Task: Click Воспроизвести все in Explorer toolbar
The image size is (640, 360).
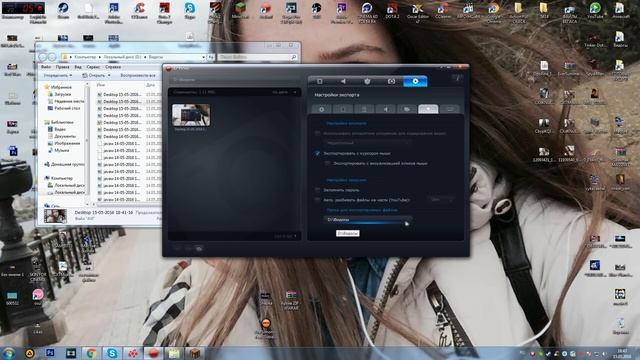Action: point(138,76)
